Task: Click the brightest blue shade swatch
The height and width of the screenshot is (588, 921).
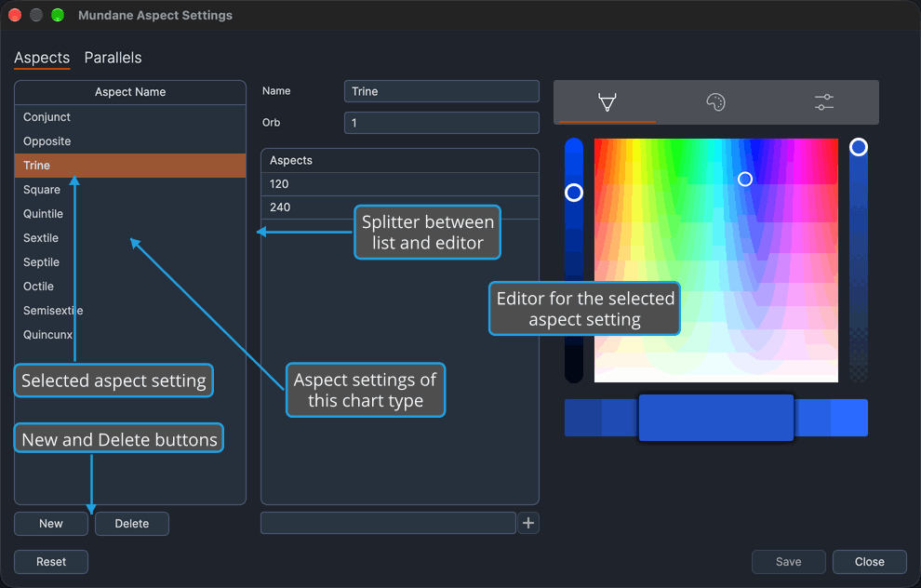Action: [849, 418]
